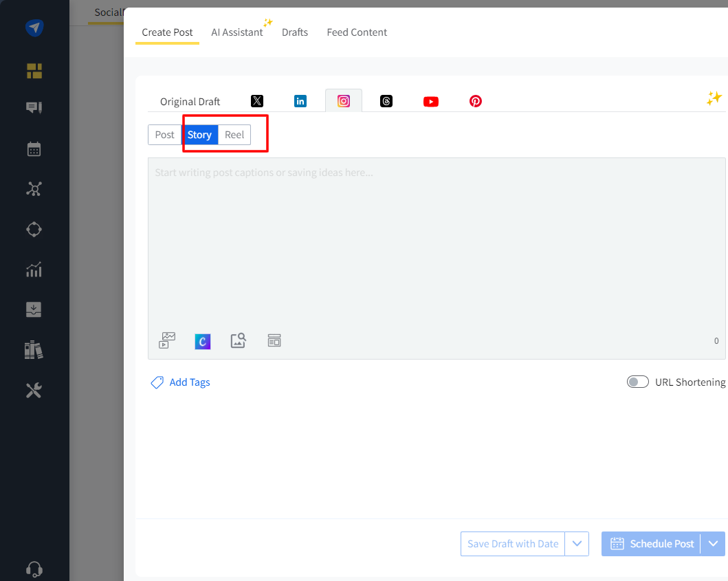Toggle the URL Shortening switch
The width and height of the screenshot is (728, 581).
pyautogui.click(x=637, y=382)
